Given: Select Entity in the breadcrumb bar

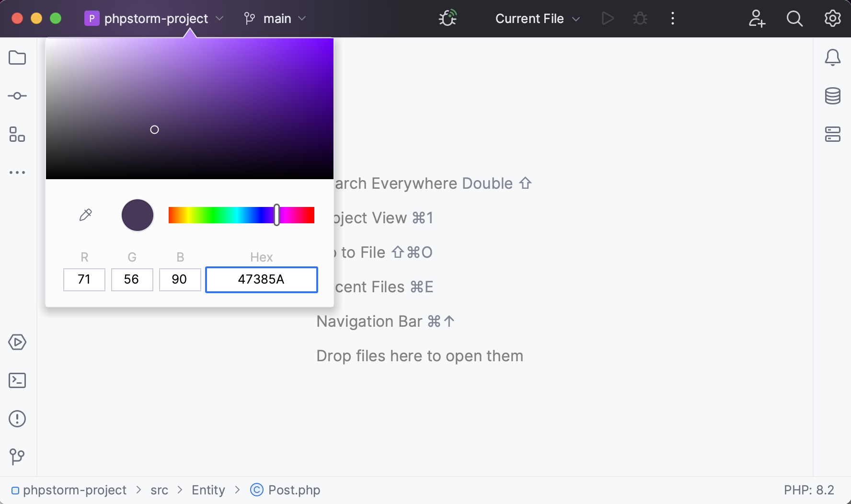Looking at the screenshot, I should [x=208, y=490].
